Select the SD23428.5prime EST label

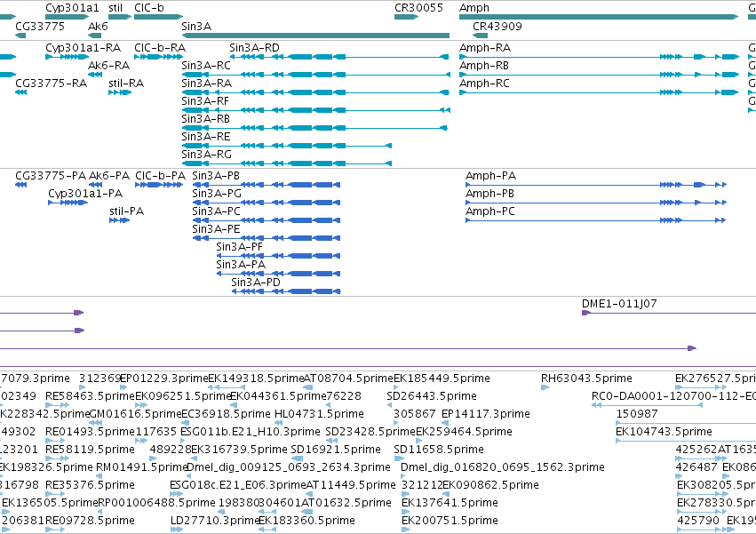coord(370,432)
